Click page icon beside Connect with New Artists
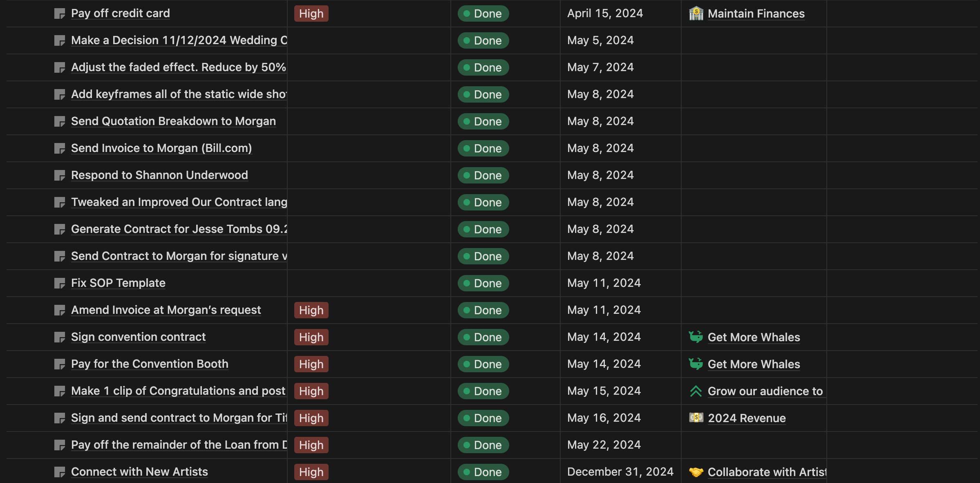This screenshot has width=980, height=483. coord(60,472)
